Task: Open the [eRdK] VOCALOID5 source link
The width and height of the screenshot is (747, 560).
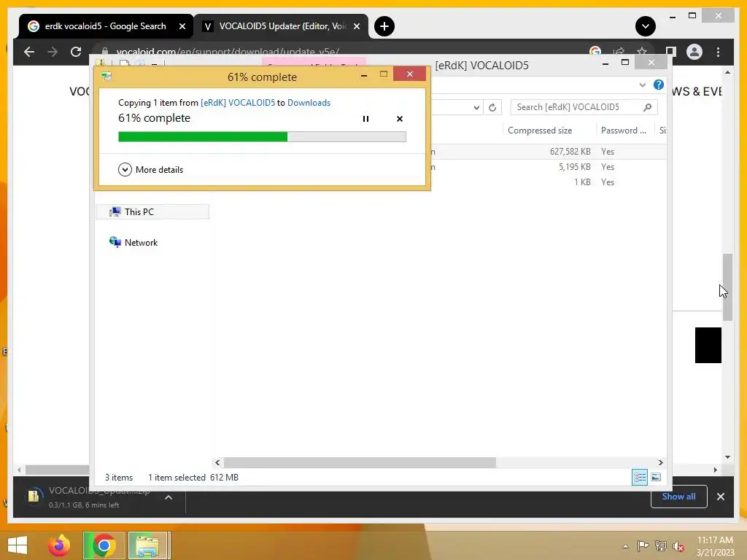Action: 238,102
